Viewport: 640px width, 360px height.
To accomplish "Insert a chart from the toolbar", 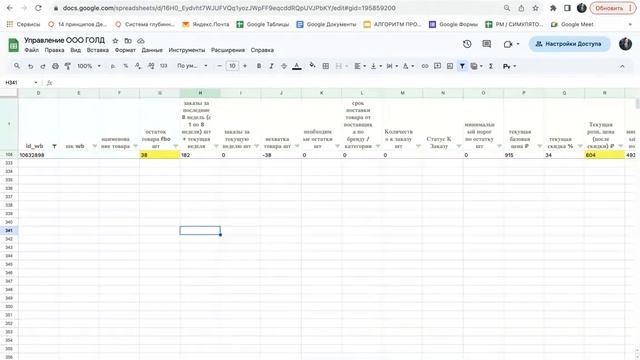I will pyautogui.click(x=450, y=66).
